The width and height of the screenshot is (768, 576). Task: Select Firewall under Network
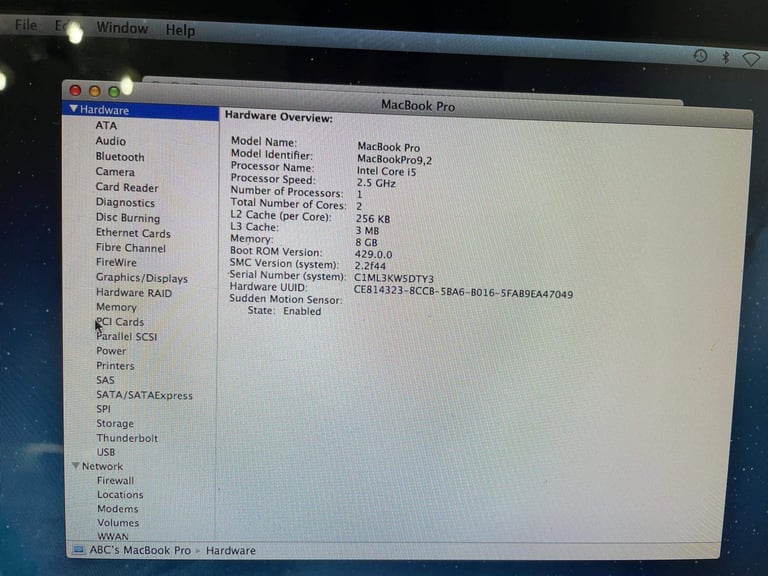(x=116, y=480)
